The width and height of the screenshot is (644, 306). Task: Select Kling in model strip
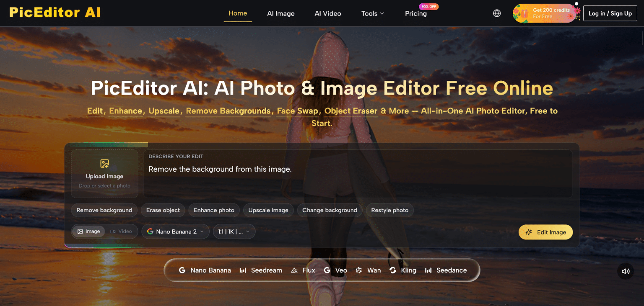[403, 270]
